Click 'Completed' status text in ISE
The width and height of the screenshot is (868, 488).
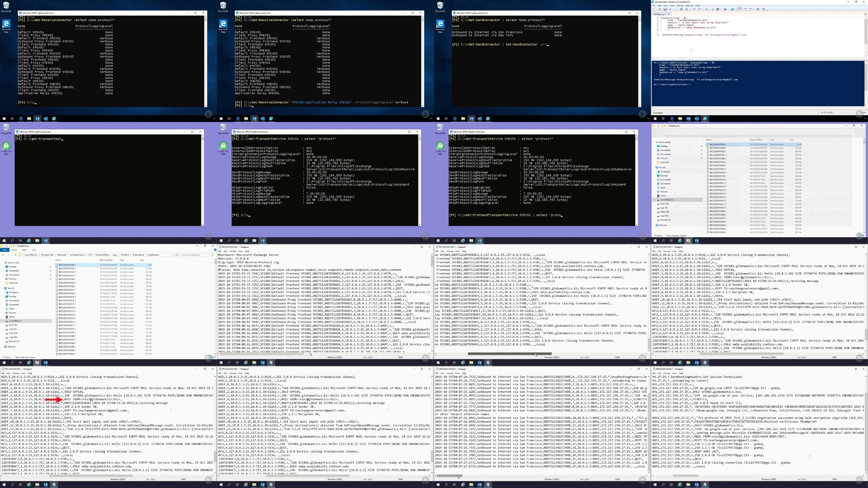click(x=658, y=113)
